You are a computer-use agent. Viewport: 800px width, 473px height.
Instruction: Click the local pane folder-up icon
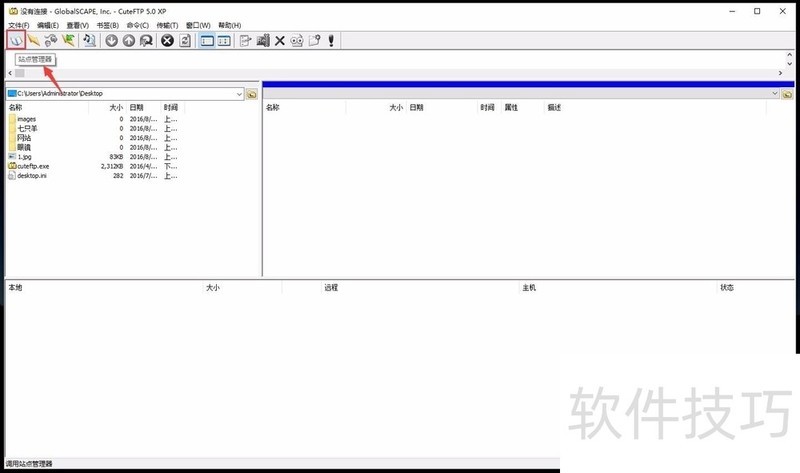pyautogui.click(x=252, y=94)
